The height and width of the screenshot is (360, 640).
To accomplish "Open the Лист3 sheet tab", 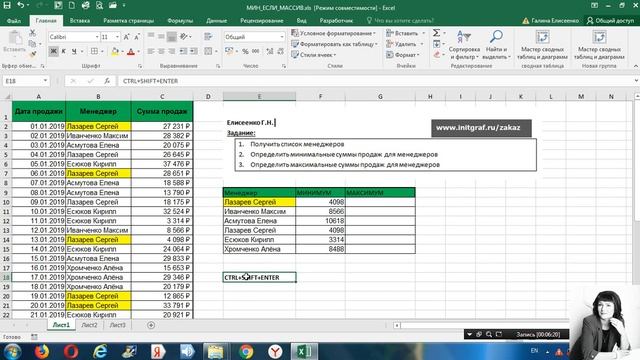I will tap(118, 325).
